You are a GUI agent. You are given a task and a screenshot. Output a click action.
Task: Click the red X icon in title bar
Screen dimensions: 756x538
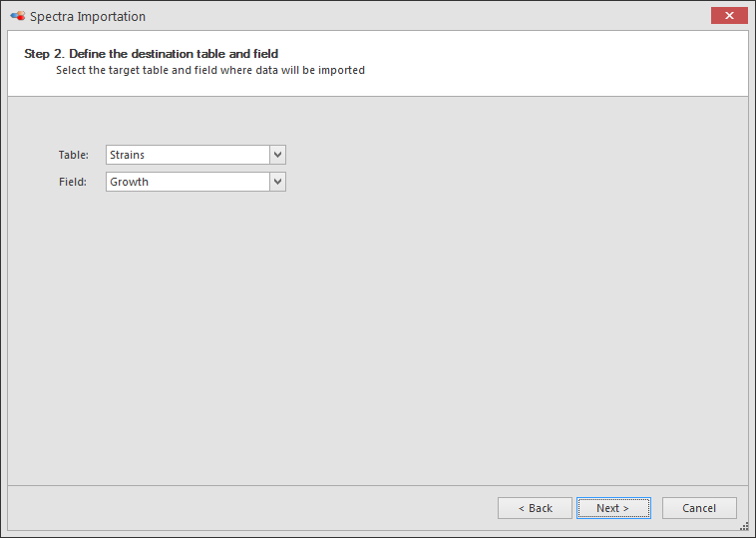pyautogui.click(x=729, y=15)
